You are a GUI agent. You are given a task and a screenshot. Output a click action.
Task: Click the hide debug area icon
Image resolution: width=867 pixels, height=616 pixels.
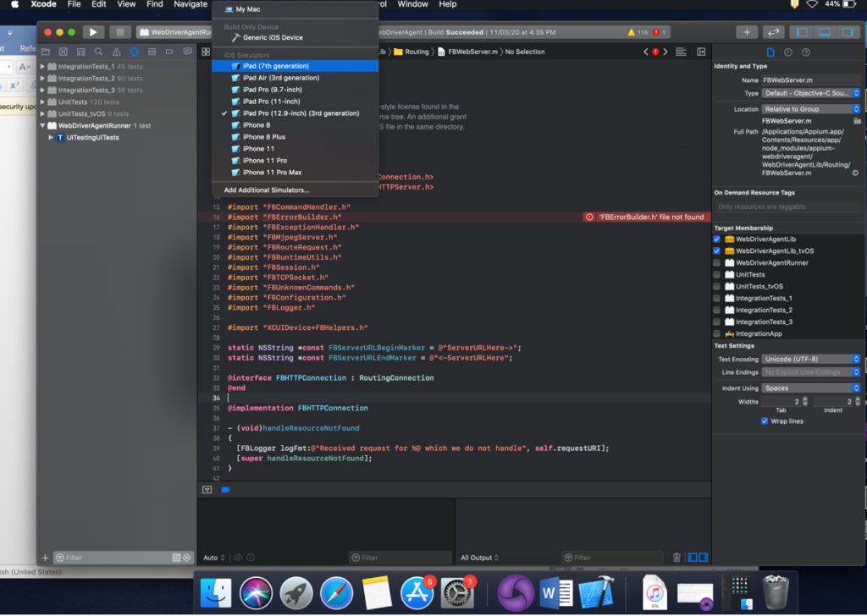[x=207, y=489]
